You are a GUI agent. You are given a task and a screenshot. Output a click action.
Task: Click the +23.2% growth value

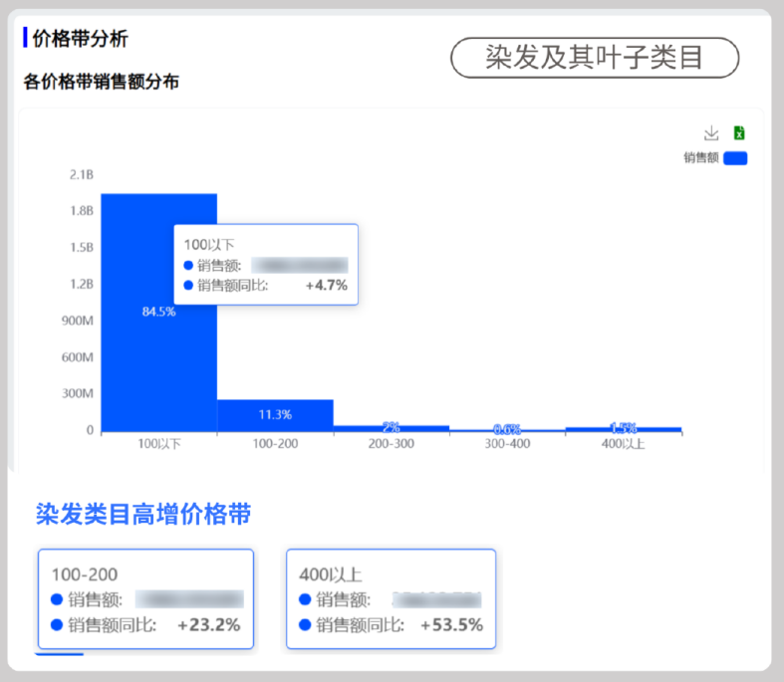click(208, 625)
